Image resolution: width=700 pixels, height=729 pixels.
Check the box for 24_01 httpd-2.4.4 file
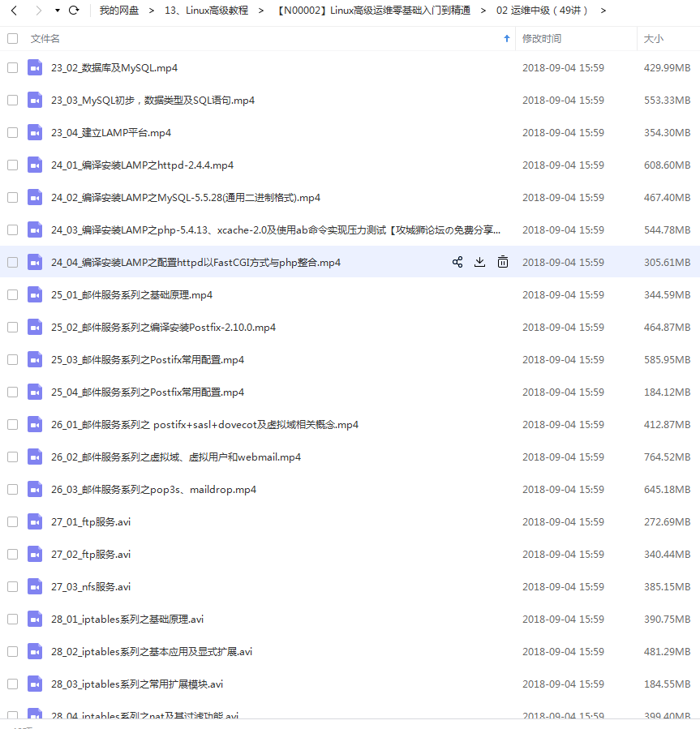pyautogui.click(x=12, y=165)
